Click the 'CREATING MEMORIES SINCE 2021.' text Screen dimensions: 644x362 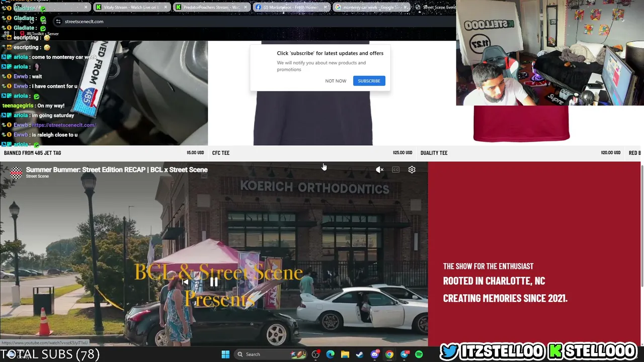pyautogui.click(x=505, y=298)
